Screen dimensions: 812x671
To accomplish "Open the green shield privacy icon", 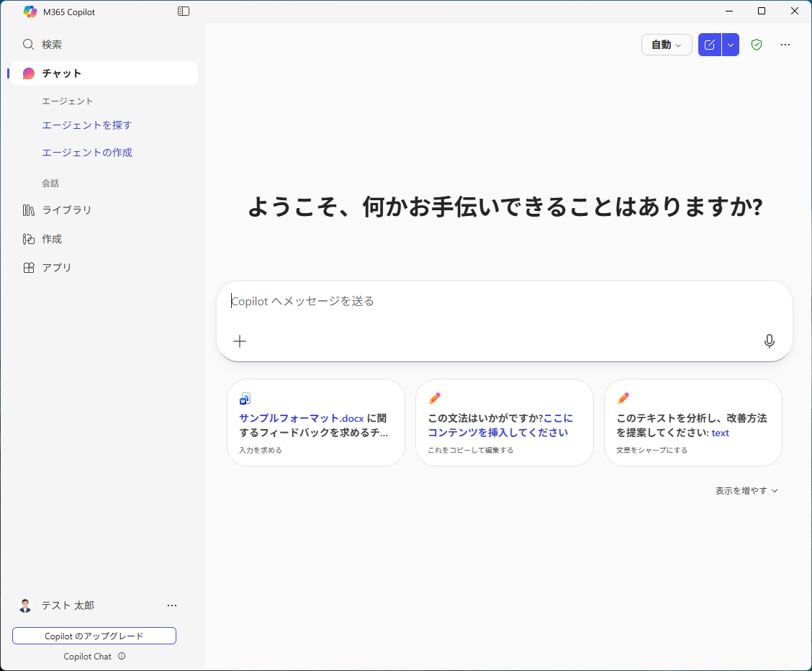I will (x=757, y=44).
